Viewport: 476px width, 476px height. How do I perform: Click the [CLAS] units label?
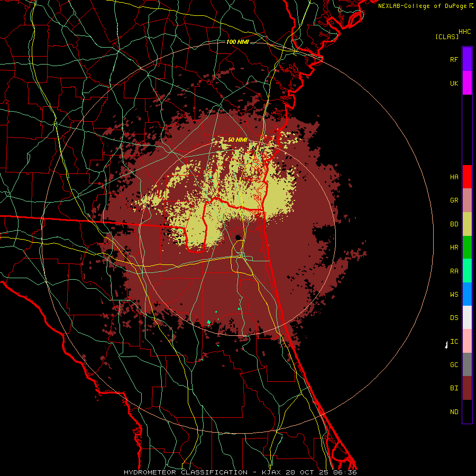[x=447, y=36]
